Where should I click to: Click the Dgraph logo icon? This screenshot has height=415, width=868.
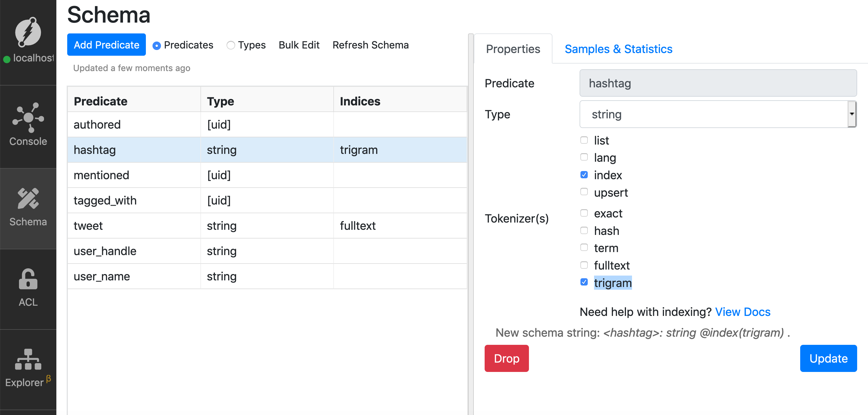[x=28, y=32]
